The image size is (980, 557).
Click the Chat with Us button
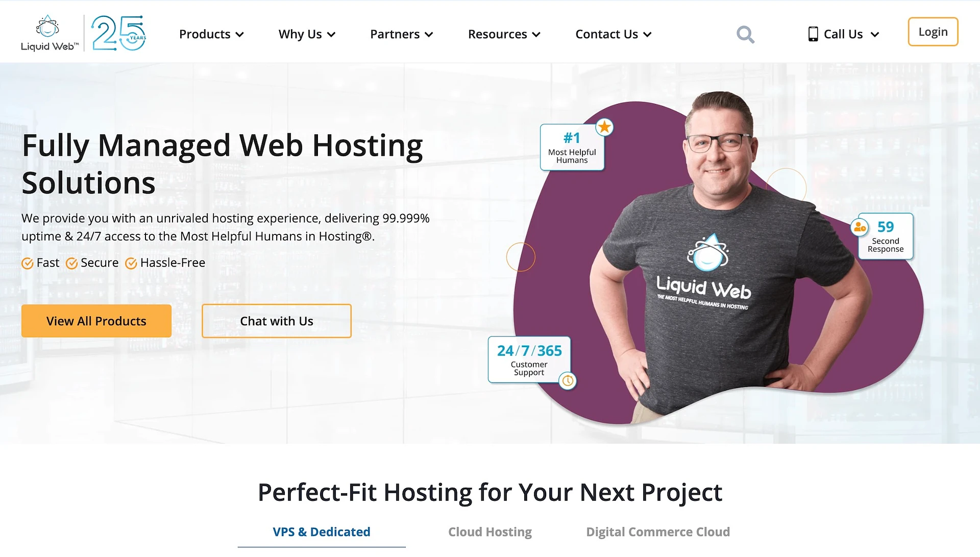point(276,321)
